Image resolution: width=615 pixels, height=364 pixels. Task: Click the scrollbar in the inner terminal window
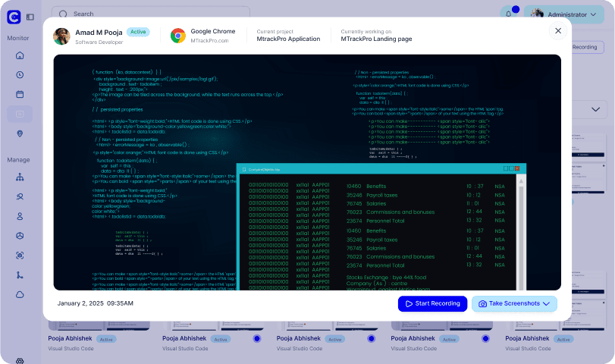pos(521,234)
